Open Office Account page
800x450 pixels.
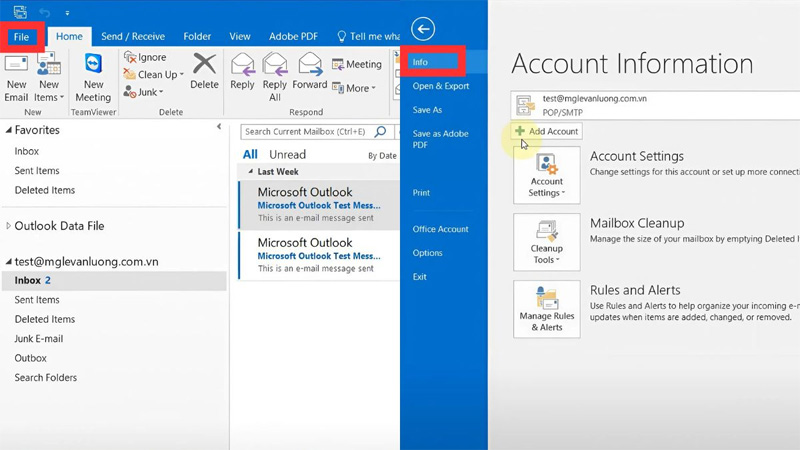pos(441,230)
